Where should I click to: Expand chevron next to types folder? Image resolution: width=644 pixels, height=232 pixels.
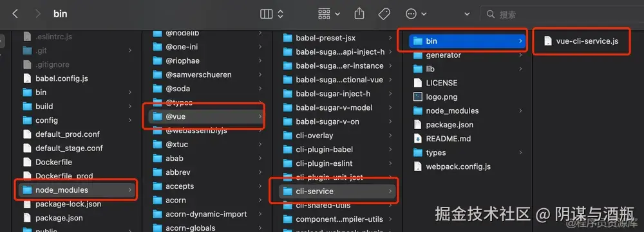(x=520, y=152)
